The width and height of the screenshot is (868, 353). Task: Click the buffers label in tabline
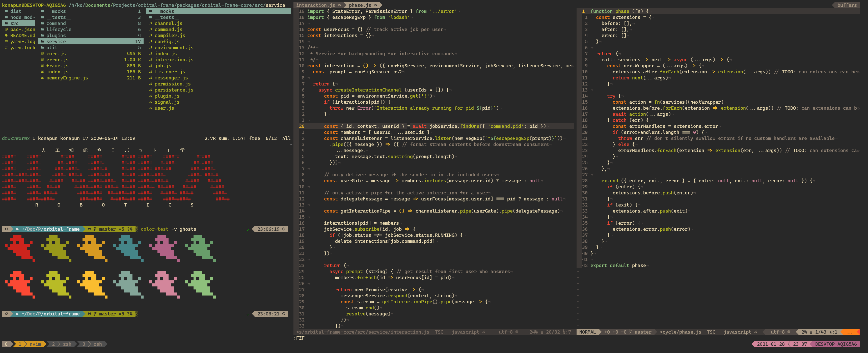[x=847, y=5]
